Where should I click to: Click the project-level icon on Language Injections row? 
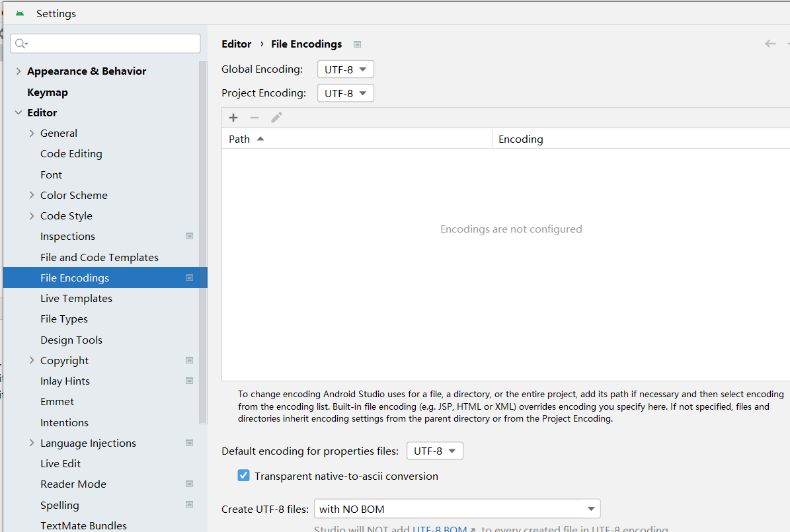coord(190,443)
